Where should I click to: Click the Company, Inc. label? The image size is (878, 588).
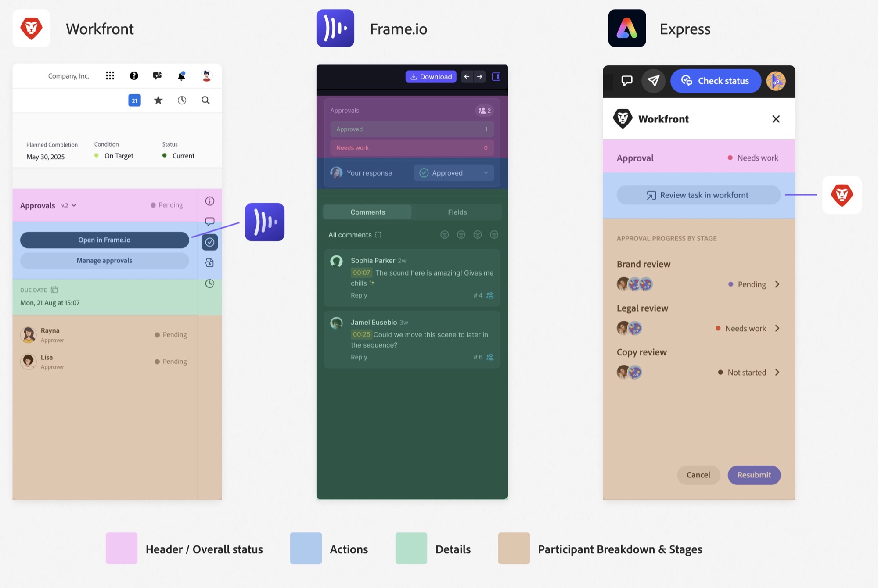pyautogui.click(x=68, y=76)
